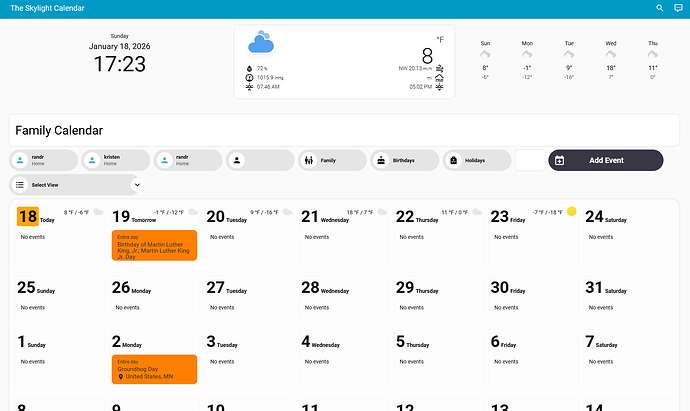Screen dimensions: 690x411
Task: Click the January 18, 2026 date text
Action: 119,46
